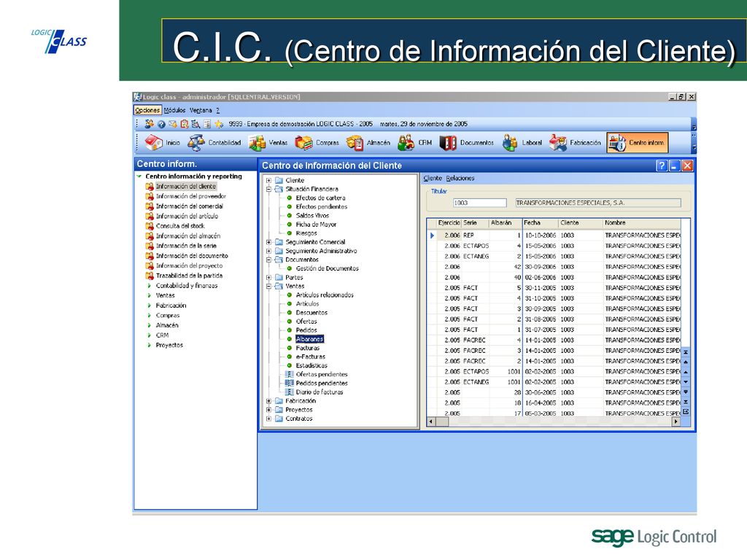Click the table's horizontal scrollbar left arrow

(431, 421)
